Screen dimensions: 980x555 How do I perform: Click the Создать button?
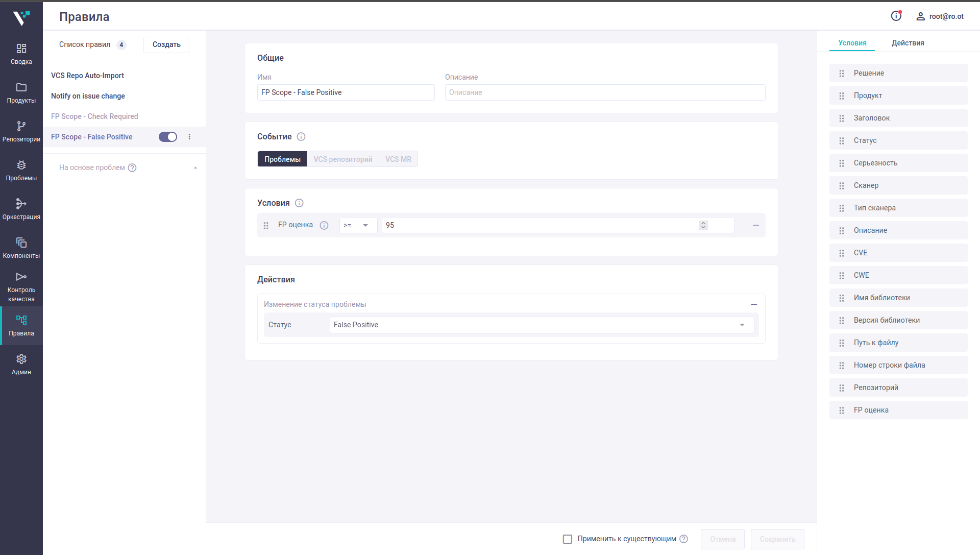point(166,44)
